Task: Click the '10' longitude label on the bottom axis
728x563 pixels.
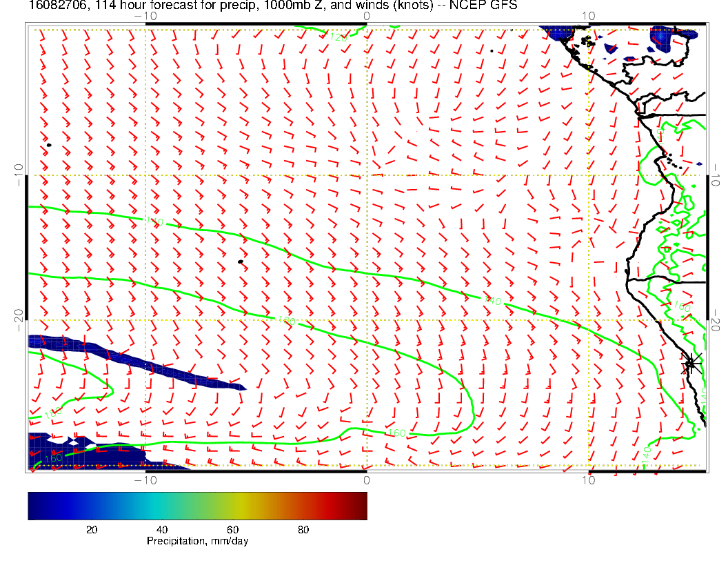Action: point(589,480)
